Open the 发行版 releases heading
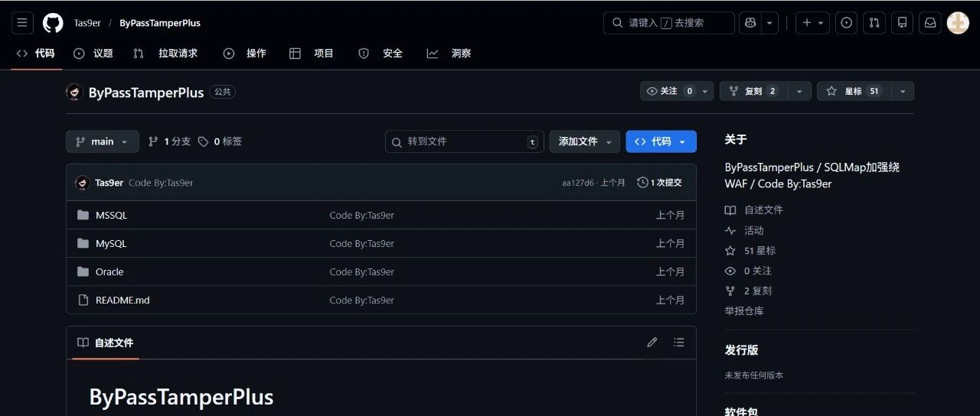Screen dimensions: 980x416 click(742, 350)
